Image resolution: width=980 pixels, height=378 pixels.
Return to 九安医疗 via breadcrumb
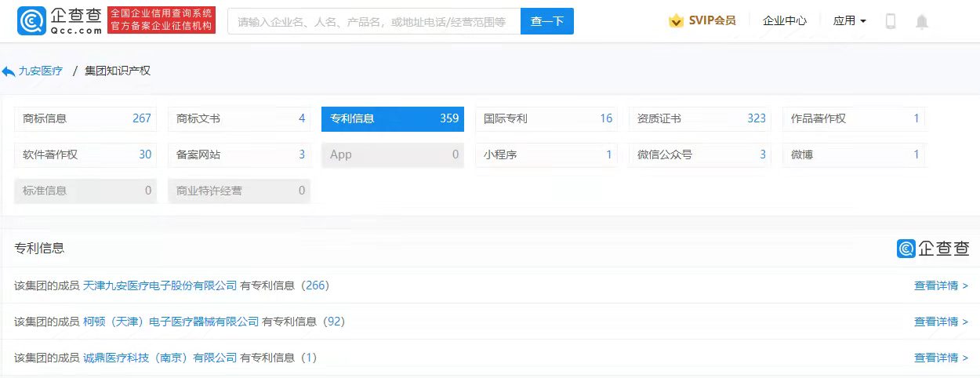40,71
